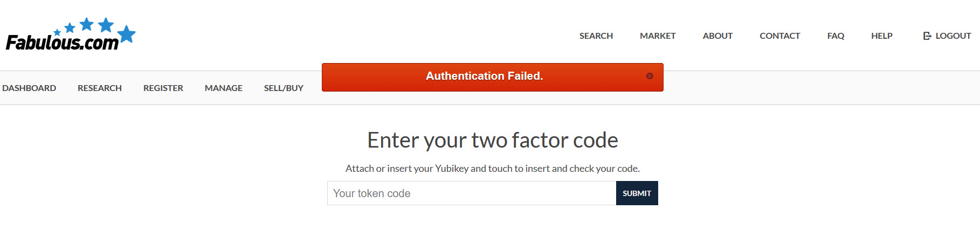Focus the Your token code field
980x251 pixels.
click(x=472, y=193)
